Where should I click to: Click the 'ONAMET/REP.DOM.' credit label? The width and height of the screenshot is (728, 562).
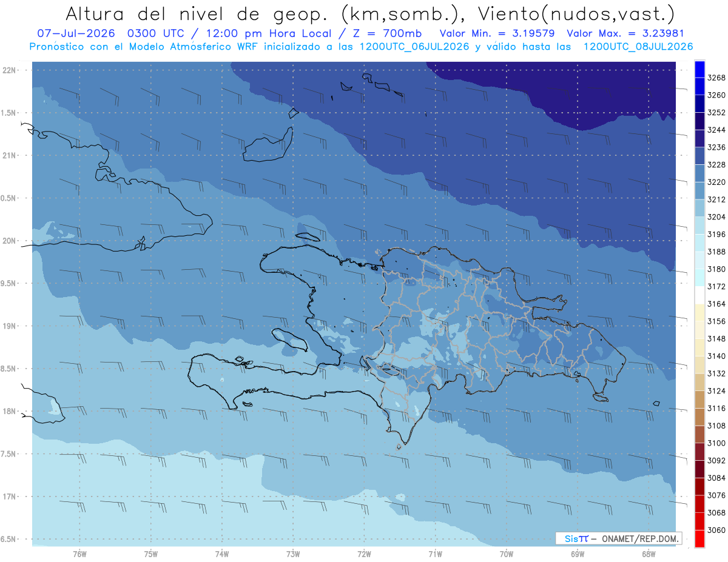(641, 538)
